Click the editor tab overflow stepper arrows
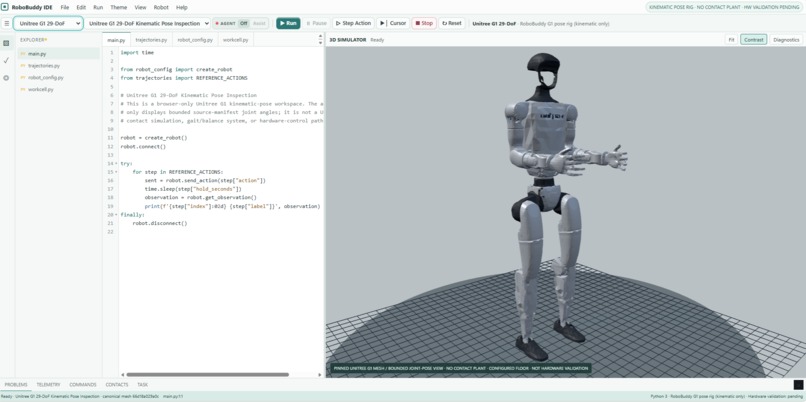Screen dimensions: 806x402 pos(320,40)
